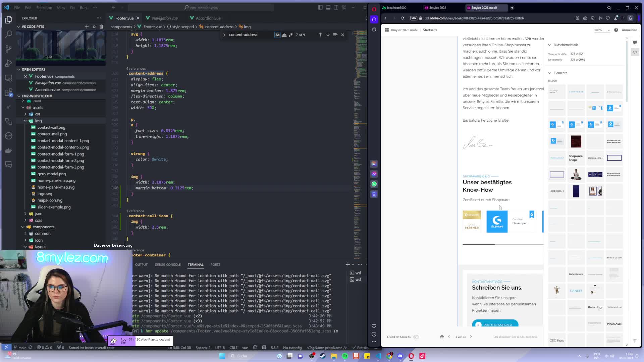The width and height of the screenshot is (644, 362).
Task: Open Messenger in Opera sidebar
Action: [374, 174]
